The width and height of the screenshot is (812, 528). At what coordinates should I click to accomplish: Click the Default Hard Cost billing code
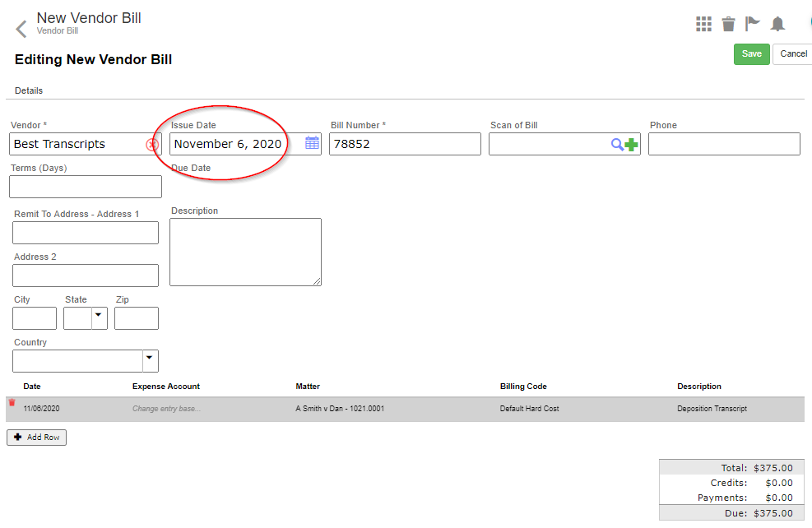(x=529, y=409)
